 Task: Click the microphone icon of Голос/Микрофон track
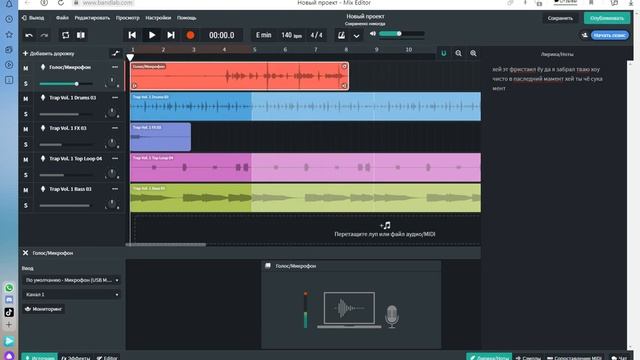(x=43, y=67)
